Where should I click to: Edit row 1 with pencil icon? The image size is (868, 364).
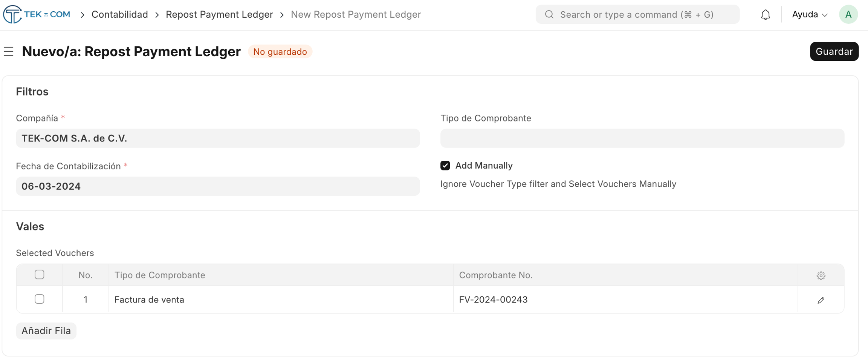pyautogui.click(x=821, y=300)
